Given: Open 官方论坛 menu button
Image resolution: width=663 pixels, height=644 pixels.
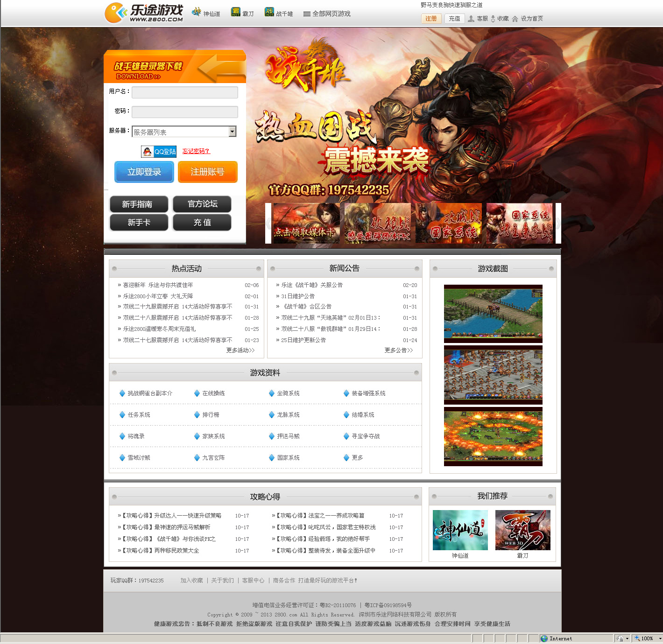Looking at the screenshot, I should tap(202, 204).
